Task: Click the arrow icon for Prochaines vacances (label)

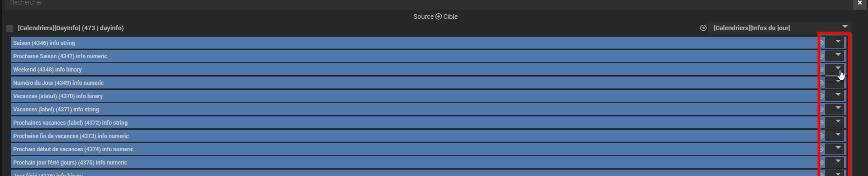Action: pyautogui.click(x=821, y=122)
